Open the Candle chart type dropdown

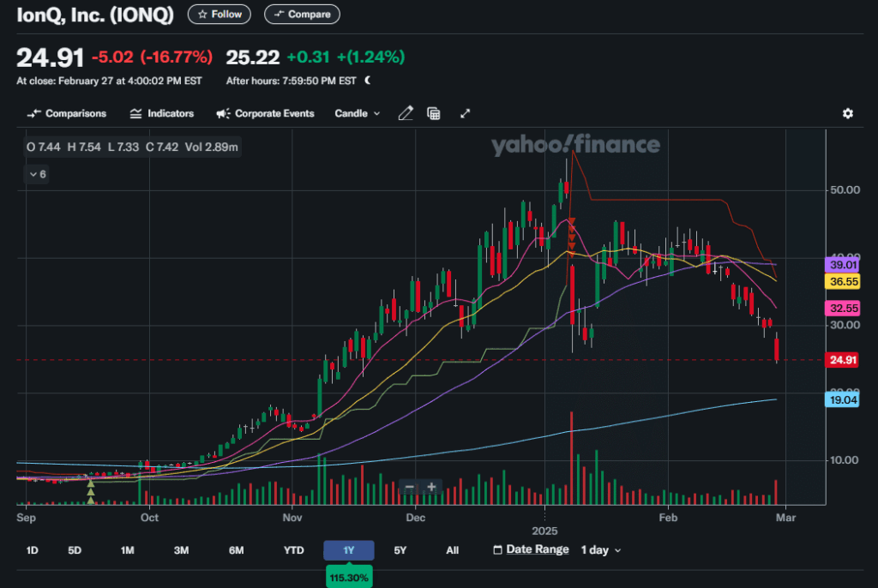pyautogui.click(x=357, y=113)
